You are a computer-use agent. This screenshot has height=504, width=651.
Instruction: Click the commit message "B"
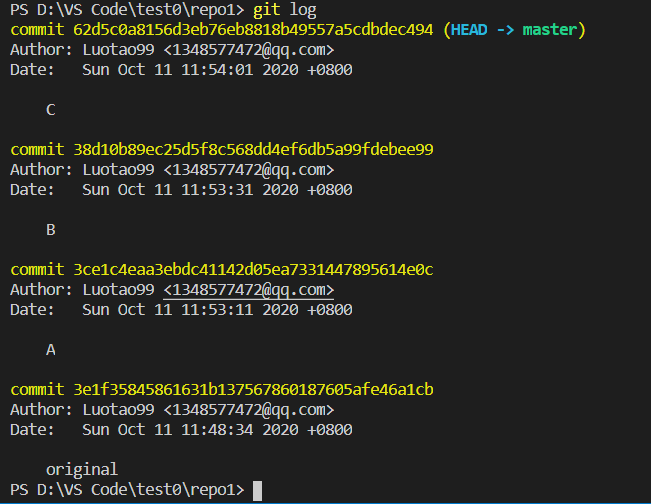(x=51, y=230)
